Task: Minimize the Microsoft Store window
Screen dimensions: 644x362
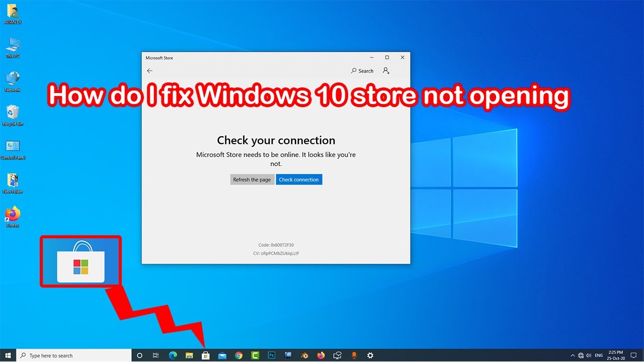Action: [x=371, y=57]
